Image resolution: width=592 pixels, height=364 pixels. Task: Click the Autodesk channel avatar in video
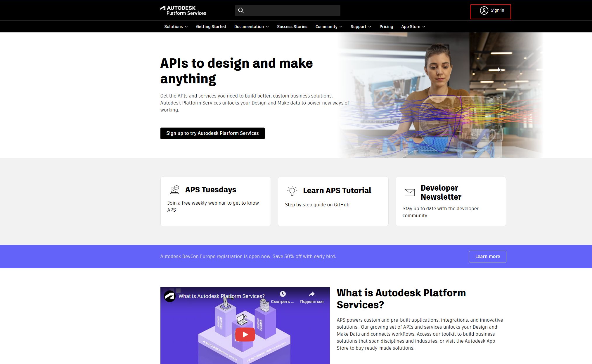click(170, 296)
